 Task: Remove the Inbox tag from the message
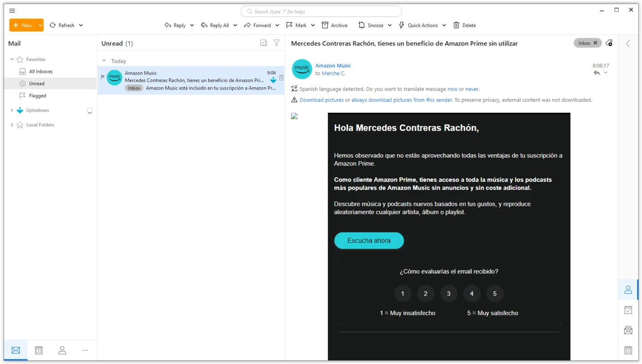coord(595,43)
